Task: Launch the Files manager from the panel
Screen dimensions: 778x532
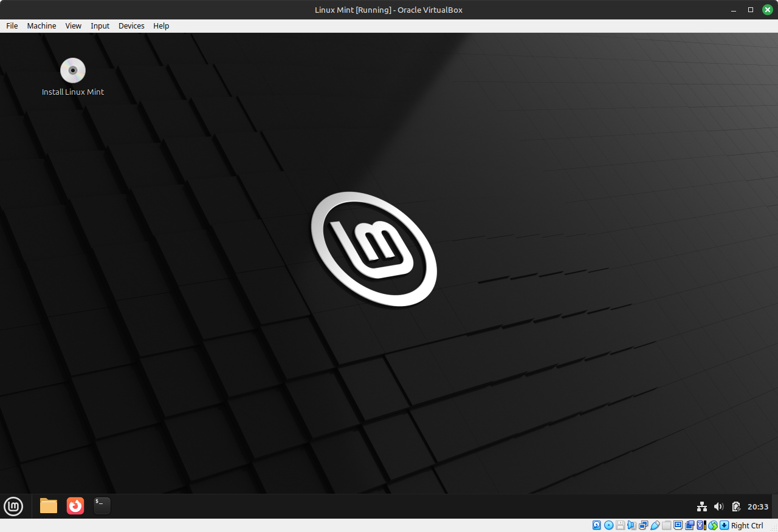Action: click(49, 506)
